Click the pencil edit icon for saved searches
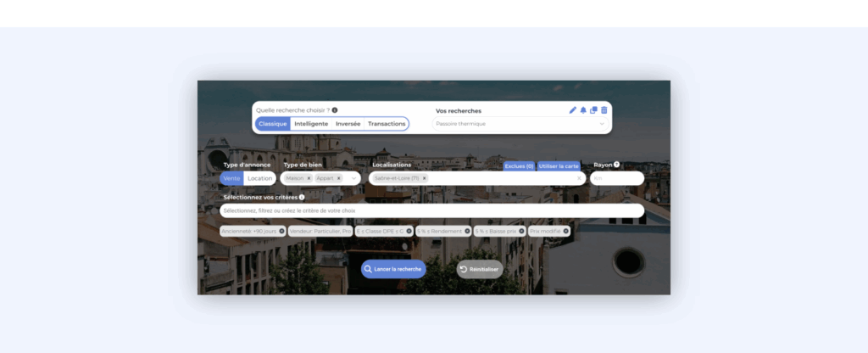The image size is (868, 353). point(573,110)
